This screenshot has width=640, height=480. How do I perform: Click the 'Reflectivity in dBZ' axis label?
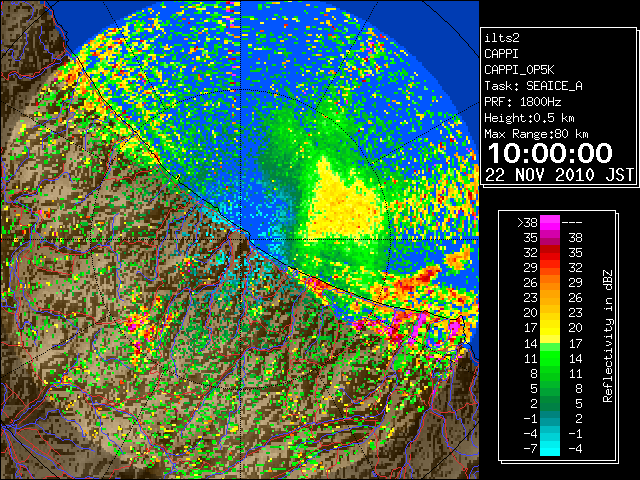(x=608, y=336)
